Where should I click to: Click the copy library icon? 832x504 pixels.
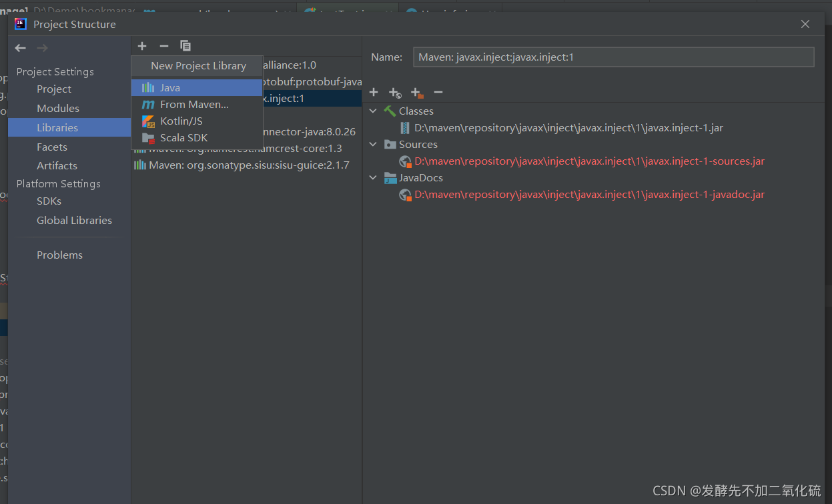coord(185,46)
